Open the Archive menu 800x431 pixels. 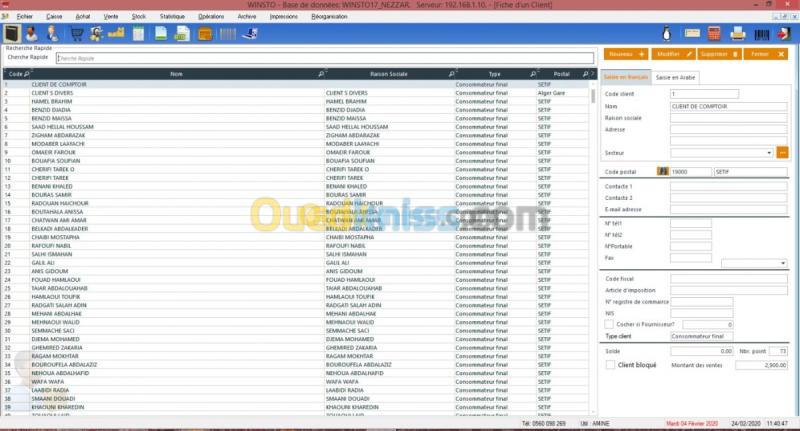point(247,16)
